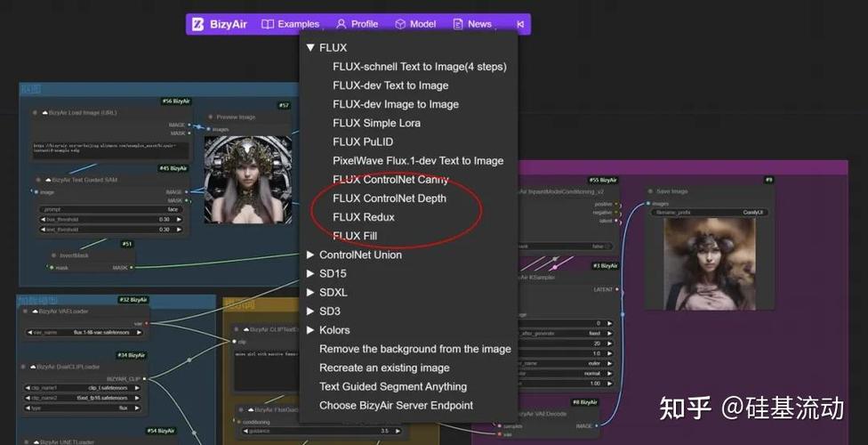The image size is (868, 445).
Task: Expand the Kolors submenu
Action: tap(310, 330)
